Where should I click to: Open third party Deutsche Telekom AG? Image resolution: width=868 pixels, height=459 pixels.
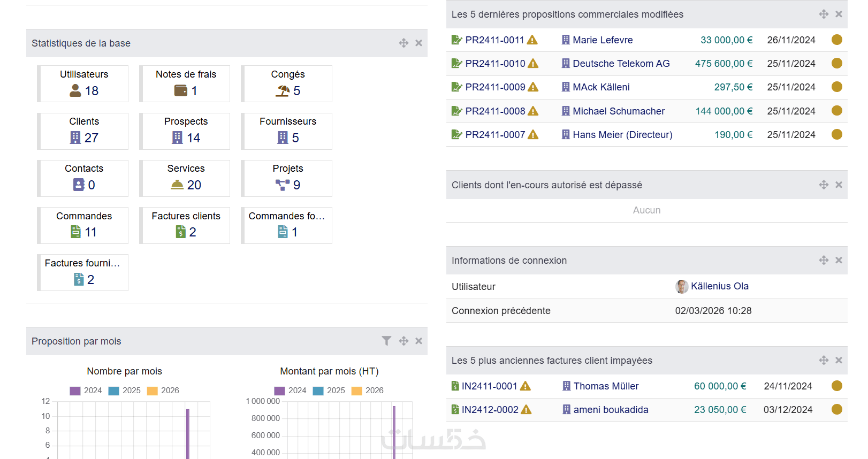(621, 64)
